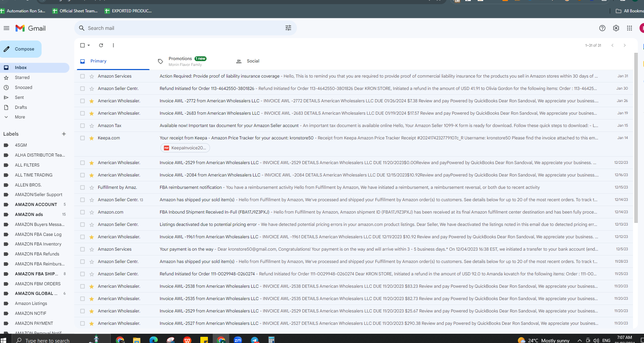Screen dimensions: 644x343
Task: Open the Snoozed folder
Action: point(23,88)
